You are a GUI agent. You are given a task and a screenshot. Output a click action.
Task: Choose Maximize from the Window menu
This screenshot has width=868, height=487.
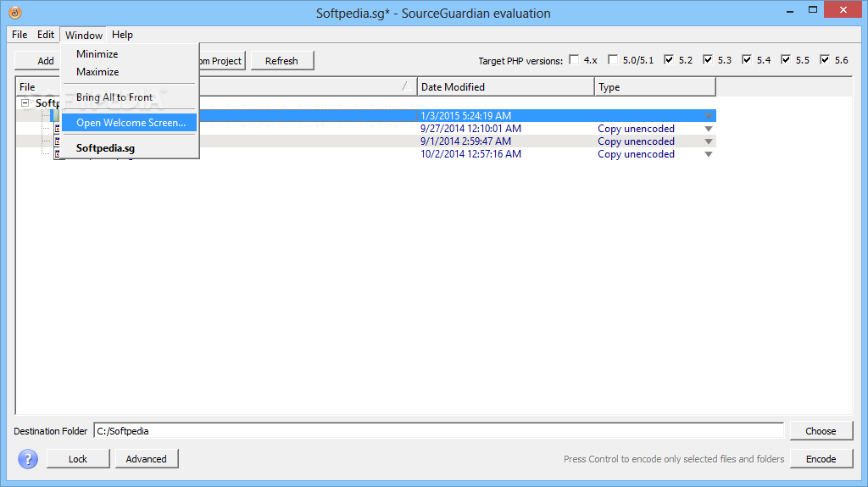coord(129,72)
